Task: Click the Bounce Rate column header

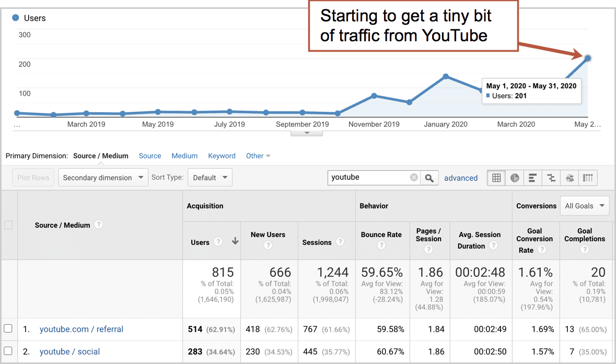Action: point(381,234)
